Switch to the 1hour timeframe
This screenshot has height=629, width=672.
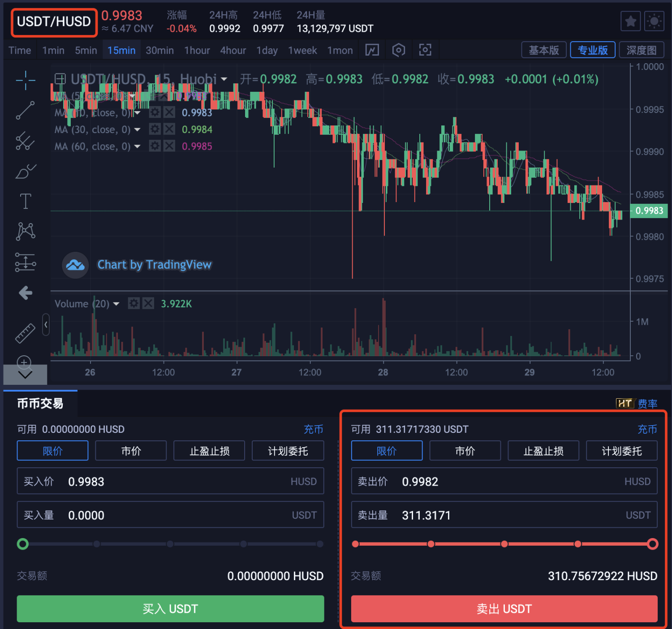[197, 50]
